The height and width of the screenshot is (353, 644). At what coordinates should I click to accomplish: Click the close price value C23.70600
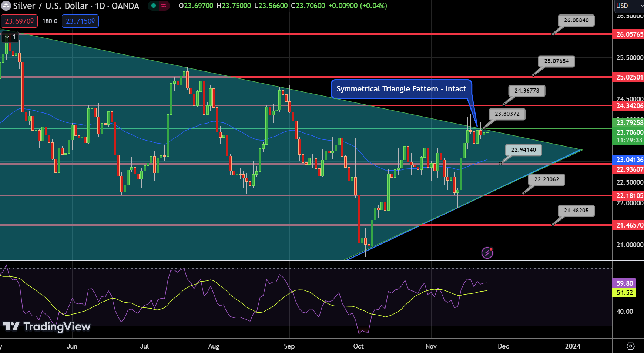point(308,6)
